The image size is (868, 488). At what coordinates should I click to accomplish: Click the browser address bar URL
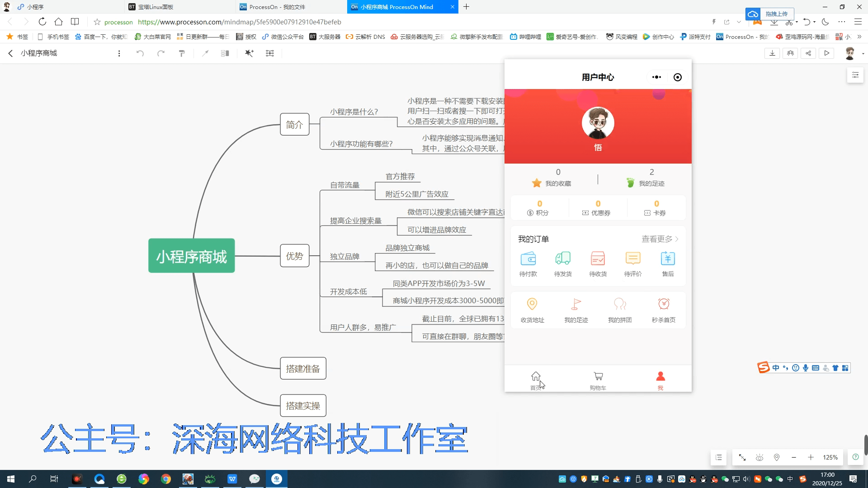coord(239,22)
